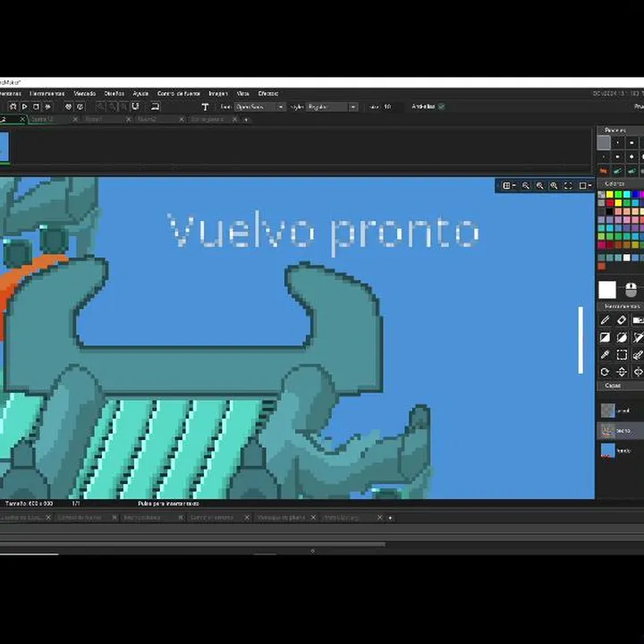644x644 pixels.
Task: Click the play animation toolbar icon
Action: pyautogui.click(x=25, y=106)
